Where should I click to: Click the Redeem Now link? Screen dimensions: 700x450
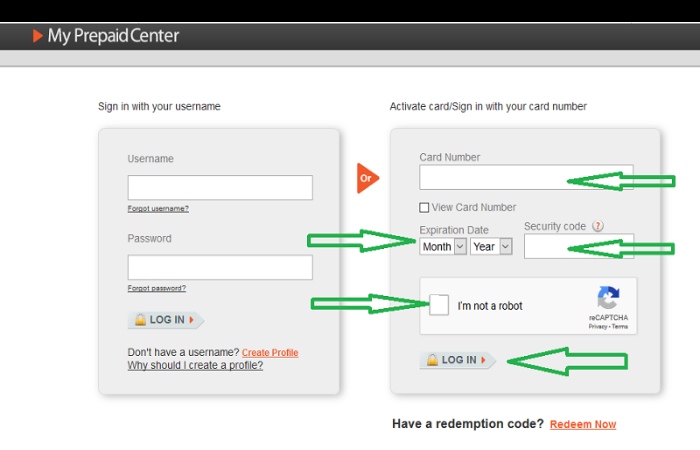(x=583, y=424)
